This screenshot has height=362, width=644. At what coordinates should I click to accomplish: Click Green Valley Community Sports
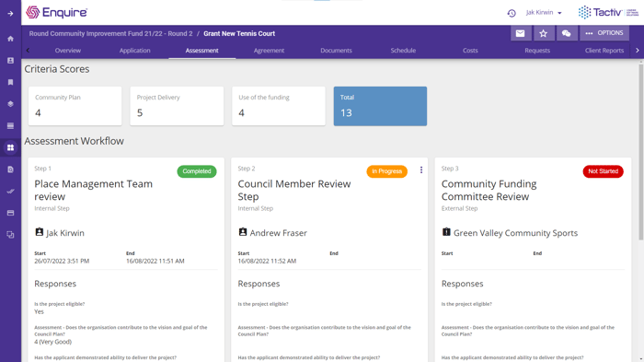click(x=515, y=233)
